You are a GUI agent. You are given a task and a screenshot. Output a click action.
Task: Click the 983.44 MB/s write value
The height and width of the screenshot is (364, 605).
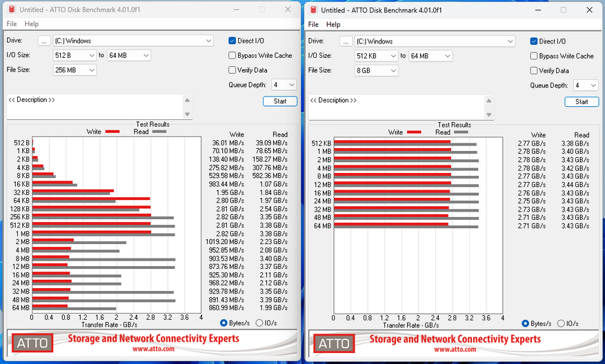click(226, 184)
